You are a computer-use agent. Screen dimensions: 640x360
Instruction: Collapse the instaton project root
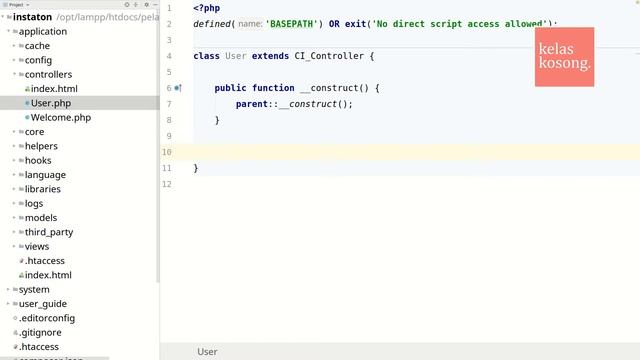tap(3, 17)
